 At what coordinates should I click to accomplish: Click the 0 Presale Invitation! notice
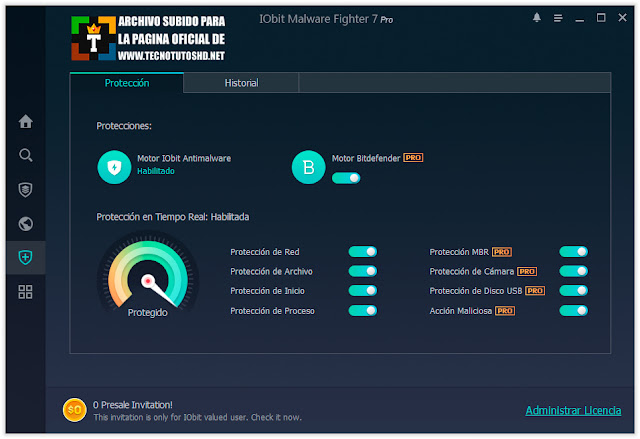coord(133,405)
